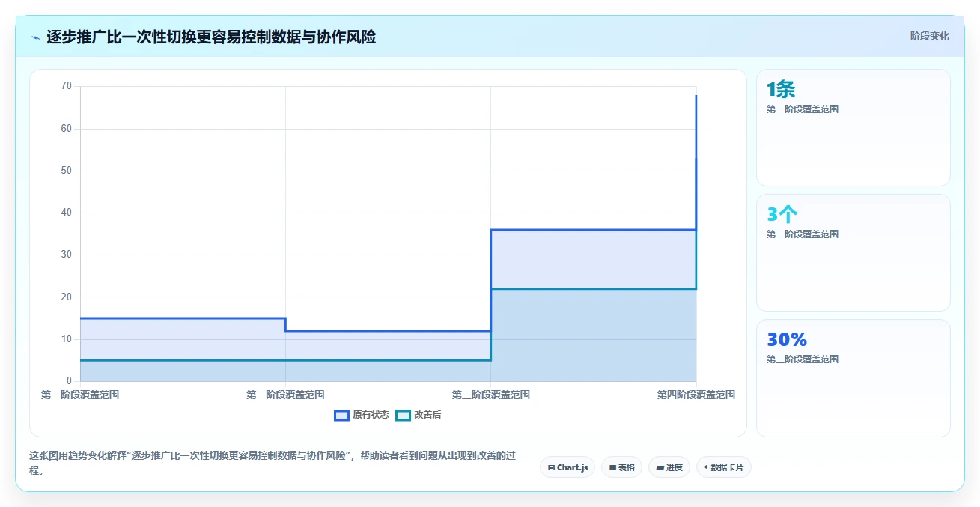The height and width of the screenshot is (507, 980).
Task: Click the card caption 第一阶段覆盖范围 under 1条
Action: pyautogui.click(x=803, y=109)
